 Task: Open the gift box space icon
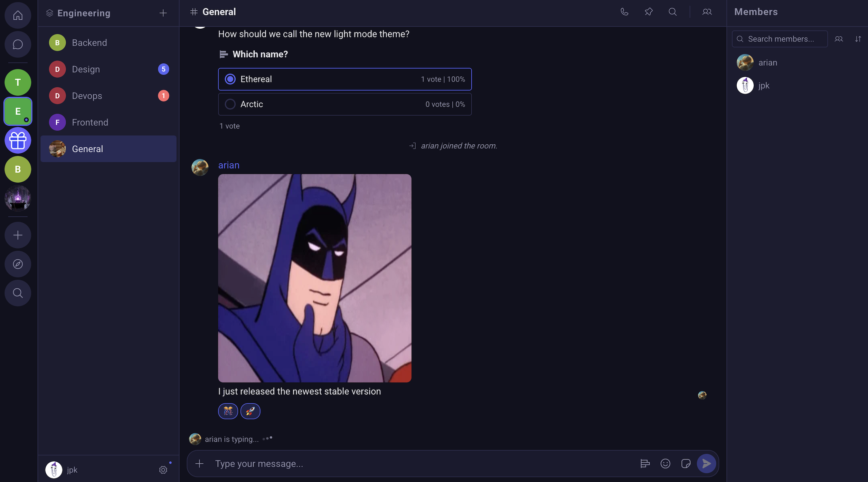(x=18, y=140)
